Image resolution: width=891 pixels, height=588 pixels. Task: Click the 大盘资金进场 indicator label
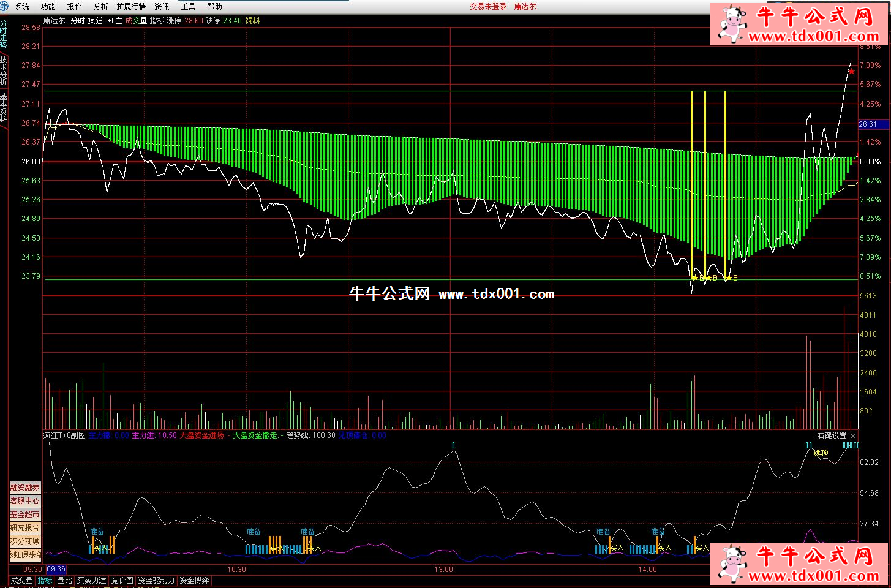202,435
